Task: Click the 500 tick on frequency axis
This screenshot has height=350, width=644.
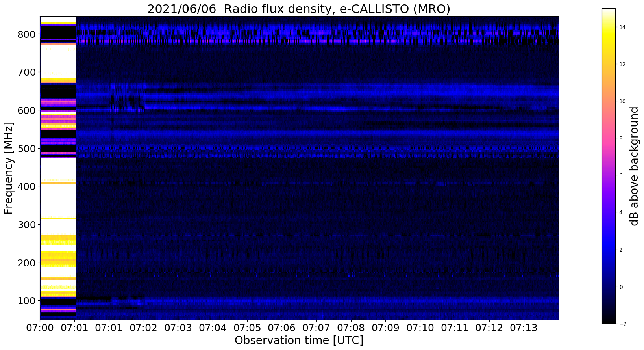Action: [x=27, y=149]
